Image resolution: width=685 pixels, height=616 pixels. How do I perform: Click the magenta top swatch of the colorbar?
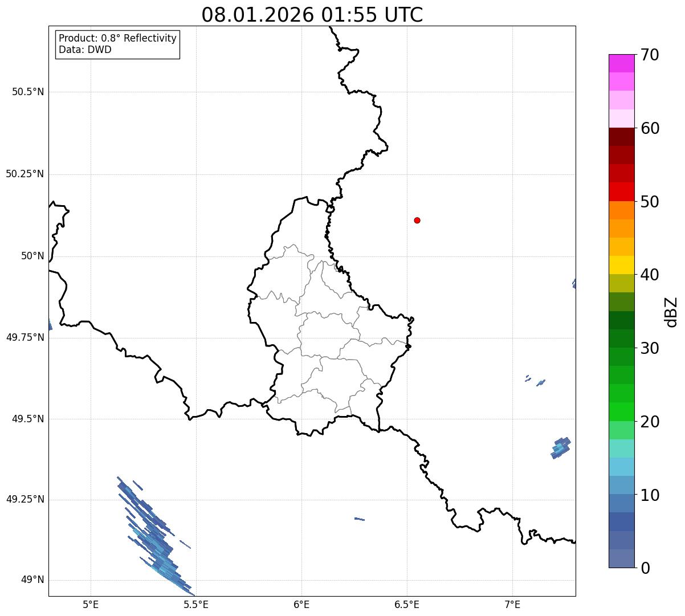pyautogui.click(x=621, y=63)
